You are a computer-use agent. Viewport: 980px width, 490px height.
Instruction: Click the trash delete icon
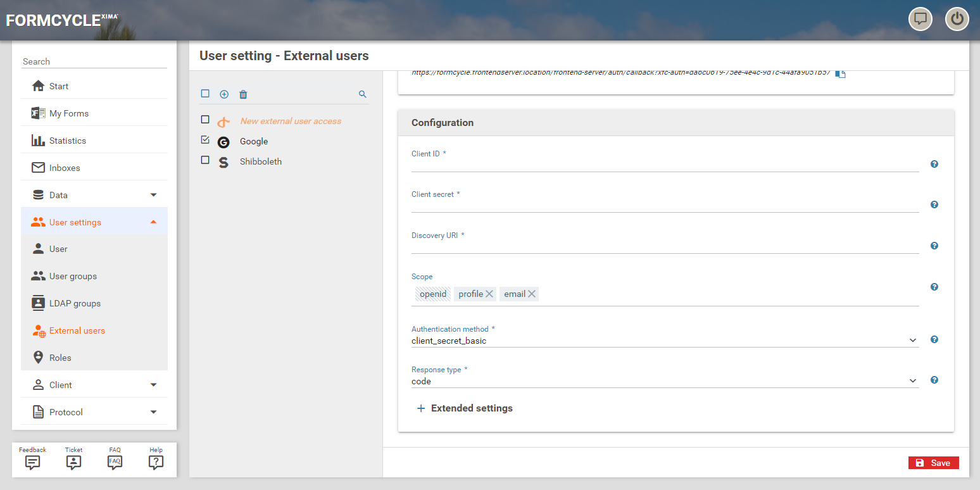pyautogui.click(x=243, y=94)
